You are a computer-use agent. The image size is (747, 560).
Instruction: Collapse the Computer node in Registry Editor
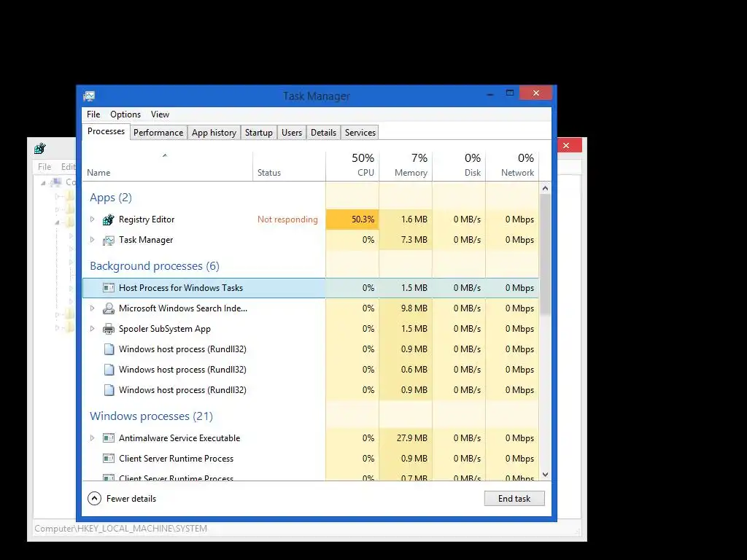click(x=43, y=182)
